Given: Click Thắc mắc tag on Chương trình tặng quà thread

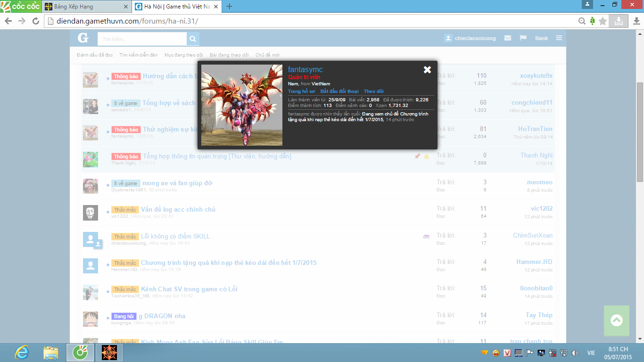Looking at the screenshot, I should (125, 263).
